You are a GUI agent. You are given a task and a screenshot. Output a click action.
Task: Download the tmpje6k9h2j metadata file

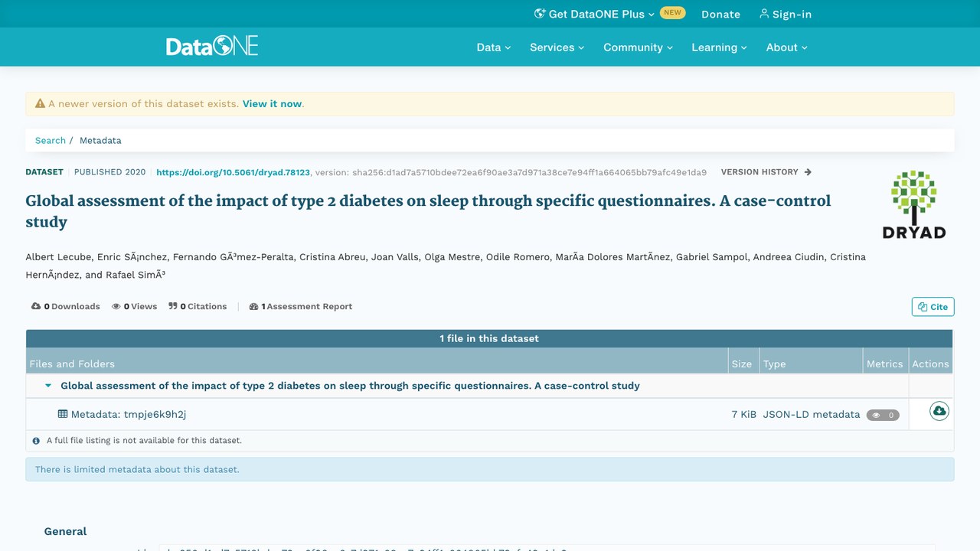click(939, 411)
